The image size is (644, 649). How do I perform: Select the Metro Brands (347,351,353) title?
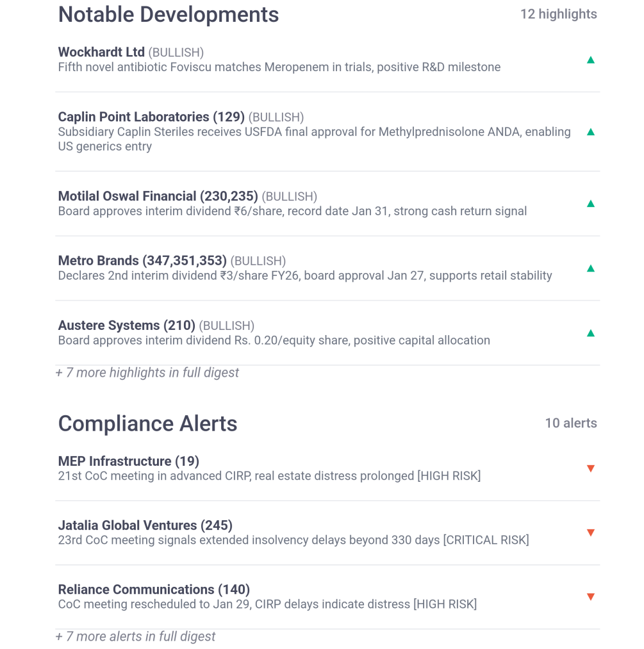point(142,261)
